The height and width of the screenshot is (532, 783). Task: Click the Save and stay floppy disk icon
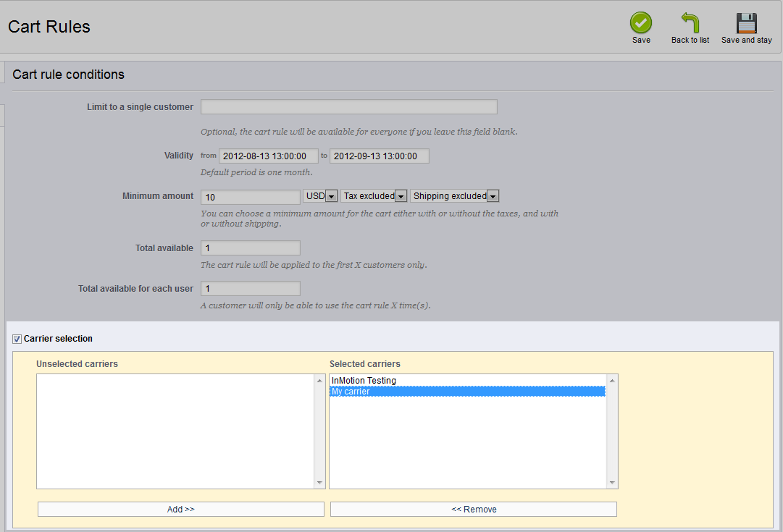pyautogui.click(x=747, y=23)
